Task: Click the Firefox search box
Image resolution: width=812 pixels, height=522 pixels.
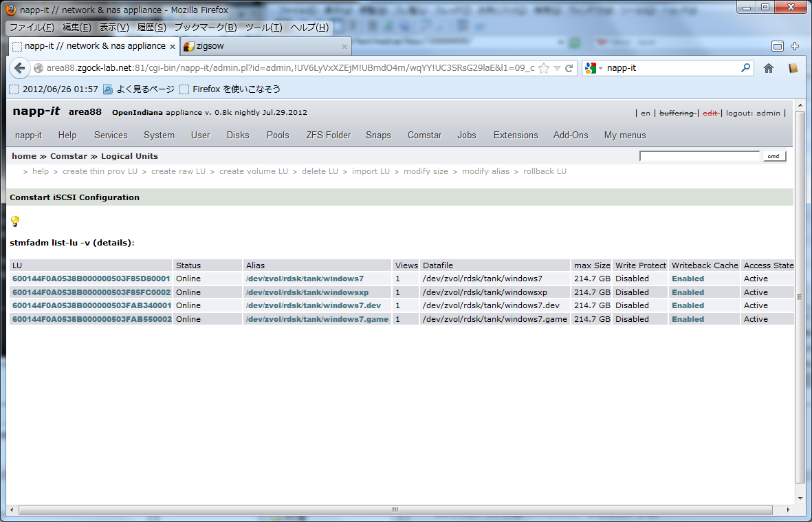Action: pos(672,68)
